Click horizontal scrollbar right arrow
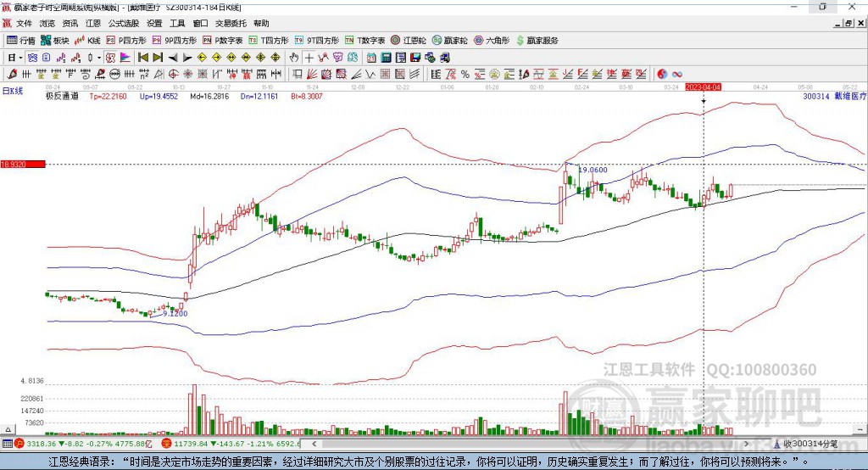The image size is (868, 470). pos(746,444)
